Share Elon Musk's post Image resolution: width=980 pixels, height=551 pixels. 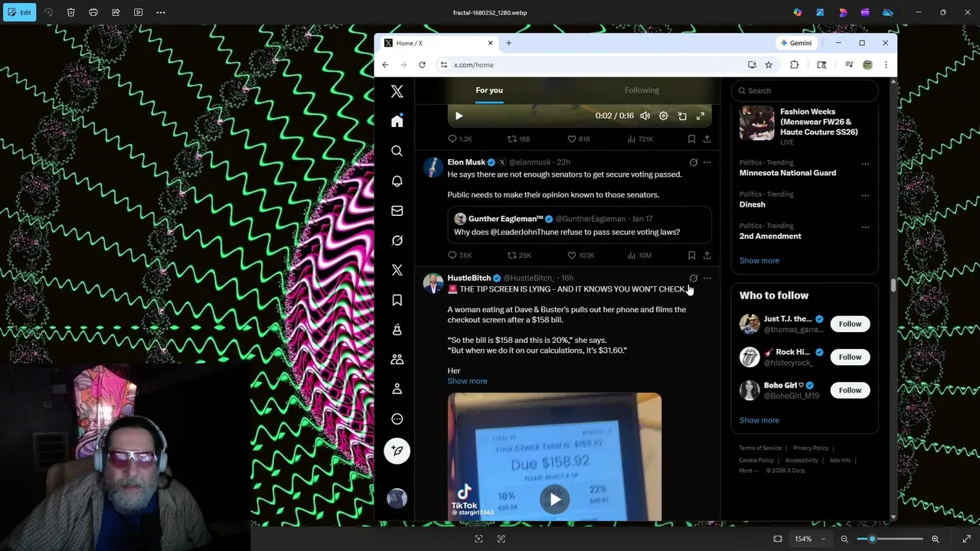pos(707,255)
